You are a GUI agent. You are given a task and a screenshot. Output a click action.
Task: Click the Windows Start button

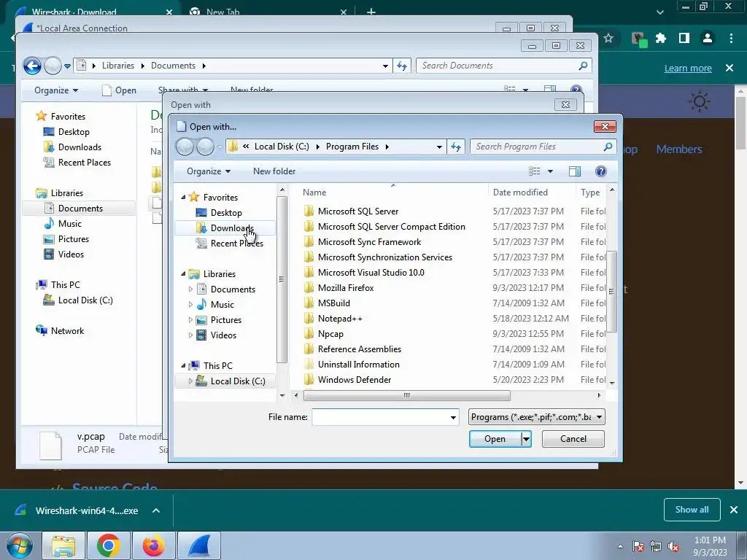pyautogui.click(x=20, y=546)
